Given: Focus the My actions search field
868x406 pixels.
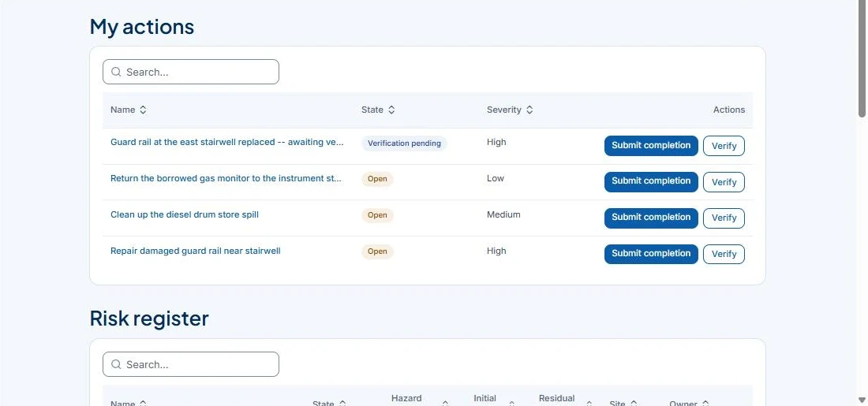Looking at the screenshot, I should (x=191, y=72).
